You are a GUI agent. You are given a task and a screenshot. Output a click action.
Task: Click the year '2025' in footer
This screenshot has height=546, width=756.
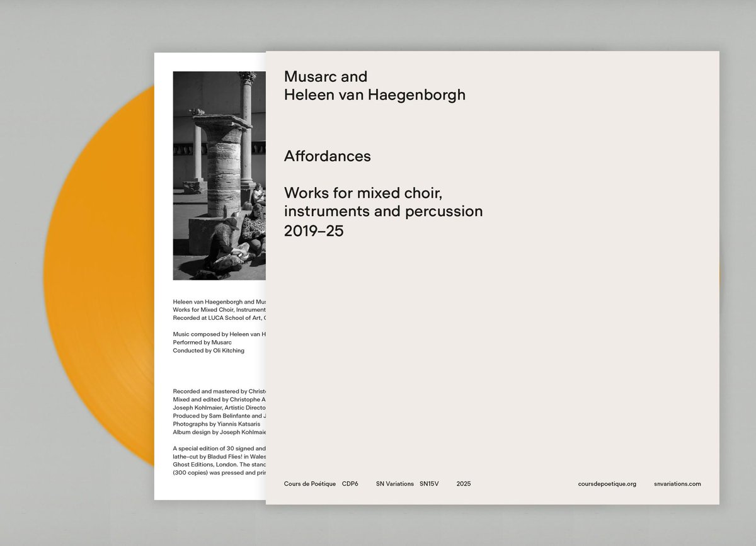pyautogui.click(x=464, y=484)
